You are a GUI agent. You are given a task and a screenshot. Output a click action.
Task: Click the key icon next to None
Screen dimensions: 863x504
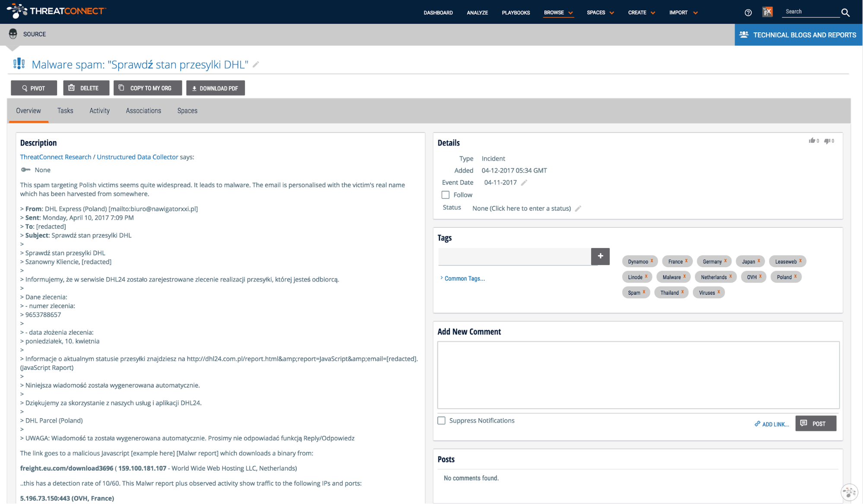tap(25, 170)
